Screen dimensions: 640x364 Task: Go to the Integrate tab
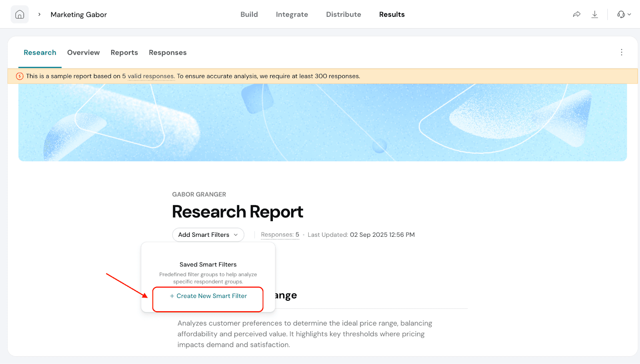tap(292, 14)
